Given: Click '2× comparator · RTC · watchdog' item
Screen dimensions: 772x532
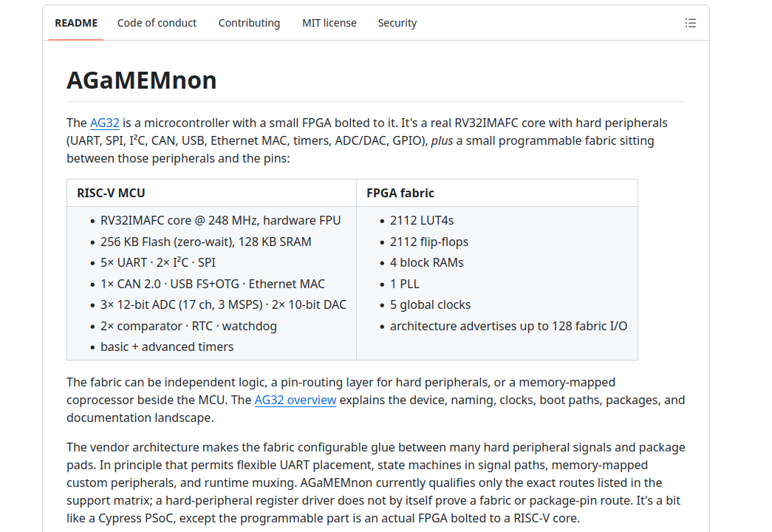Looking at the screenshot, I should click(x=188, y=326).
